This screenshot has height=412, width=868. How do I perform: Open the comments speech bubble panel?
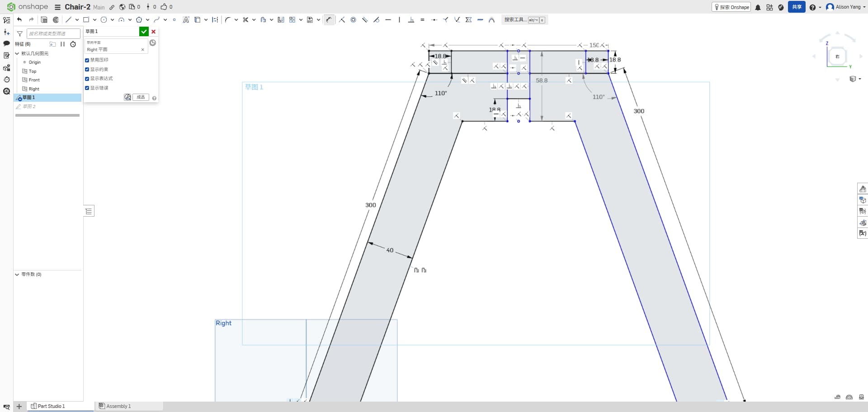[x=6, y=44]
